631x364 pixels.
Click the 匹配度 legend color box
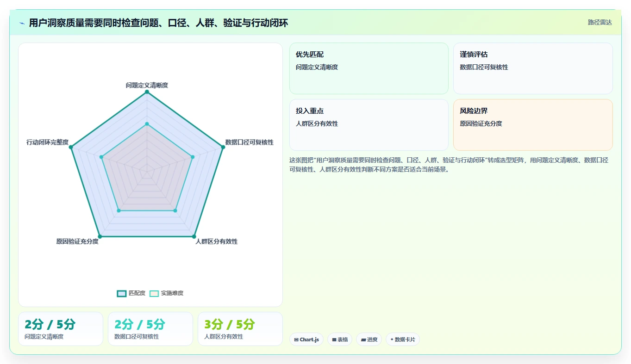pos(122,294)
